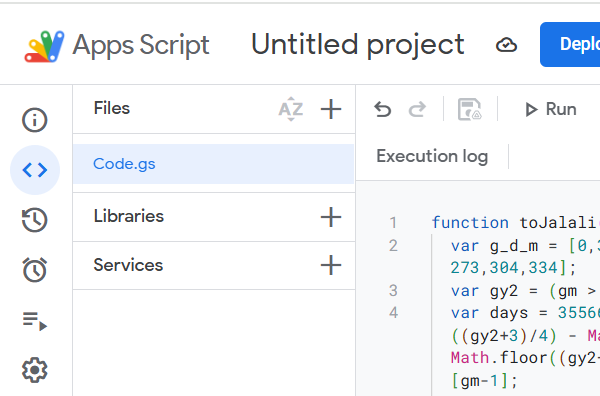
Task: Click the var days code line
Action: pos(524,313)
